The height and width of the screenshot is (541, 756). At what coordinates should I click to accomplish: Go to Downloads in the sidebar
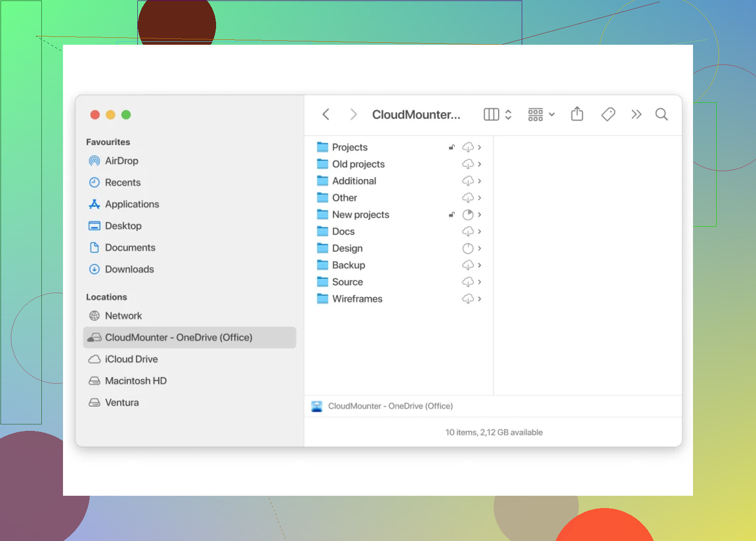[189, 269]
